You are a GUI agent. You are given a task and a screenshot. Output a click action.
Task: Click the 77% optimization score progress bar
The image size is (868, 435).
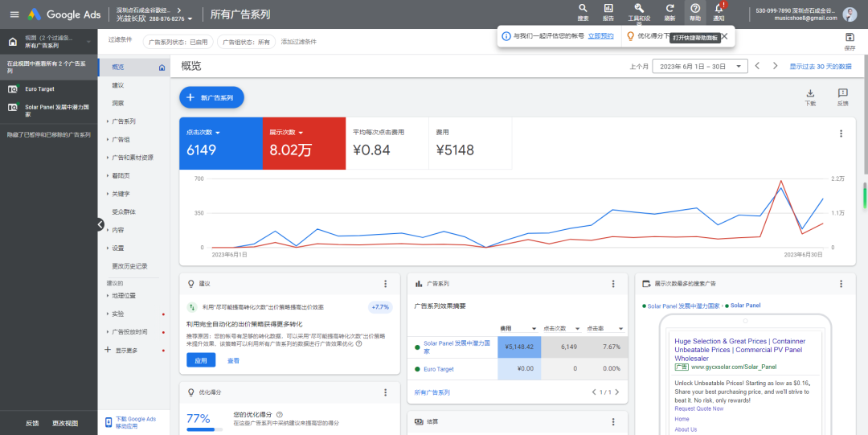point(205,429)
